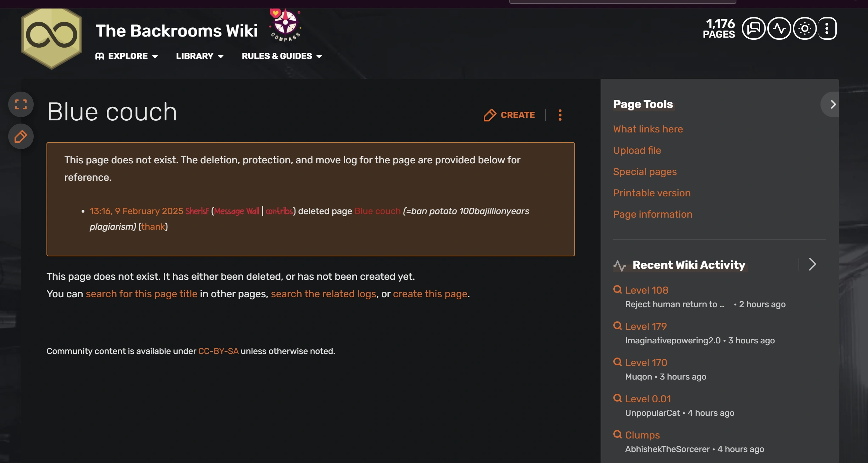Open the recent activity pulse icon in header

779,28
